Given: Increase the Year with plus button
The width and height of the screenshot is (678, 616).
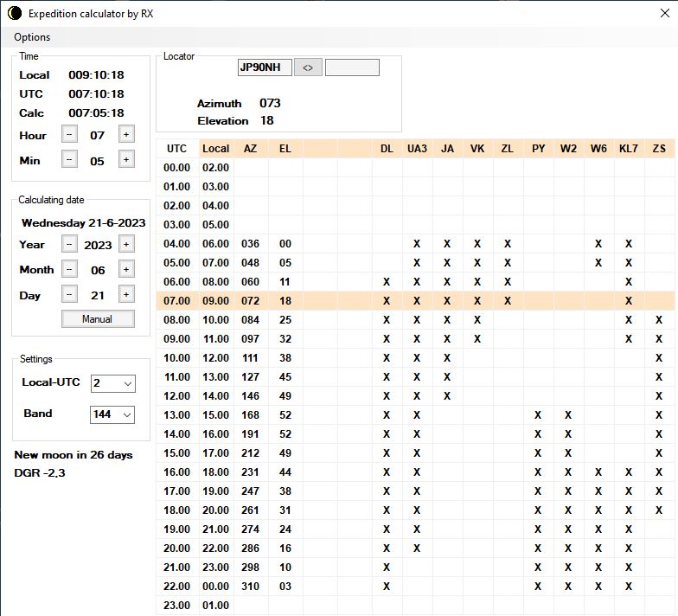Looking at the screenshot, I should tap(126, 244).
